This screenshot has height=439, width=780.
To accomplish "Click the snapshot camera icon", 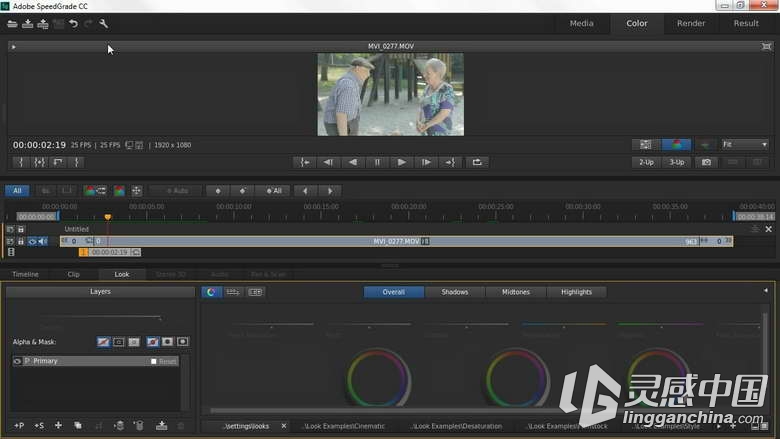I will (x=706, y=162).
